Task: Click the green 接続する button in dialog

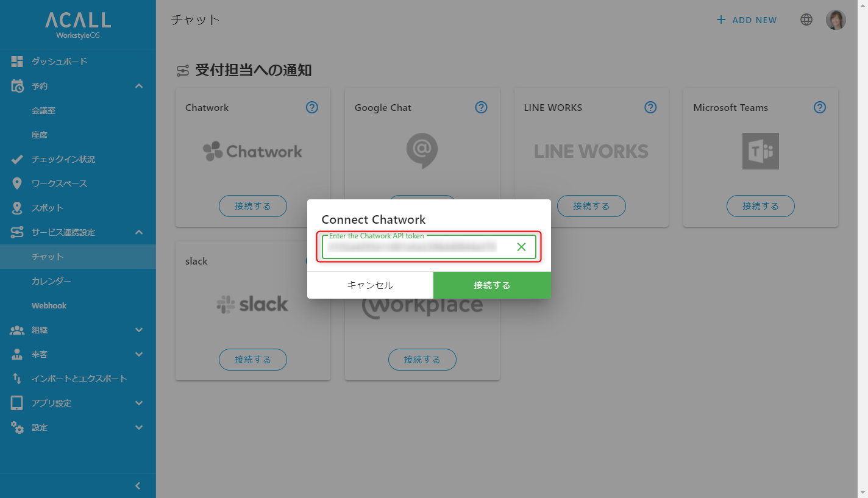Action: coord(492,285)
